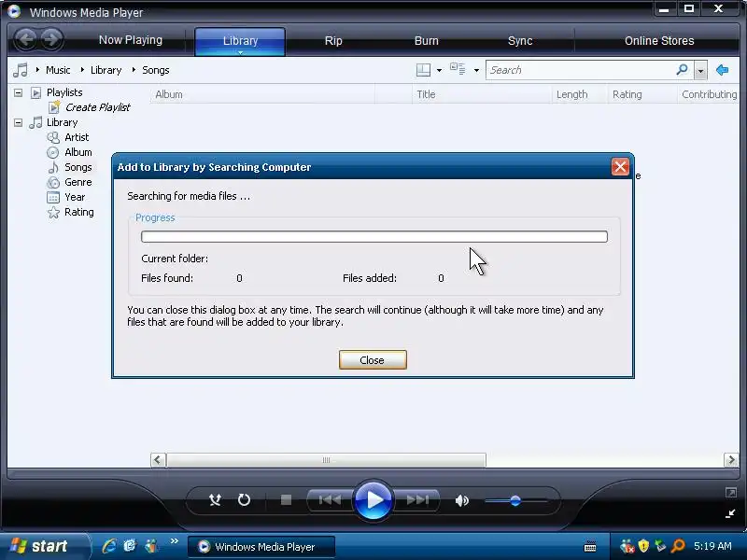Click the Windows Media Player taskbar button
Screen dimensions: 747x560
pyautogui.click(x=261, y=547)
